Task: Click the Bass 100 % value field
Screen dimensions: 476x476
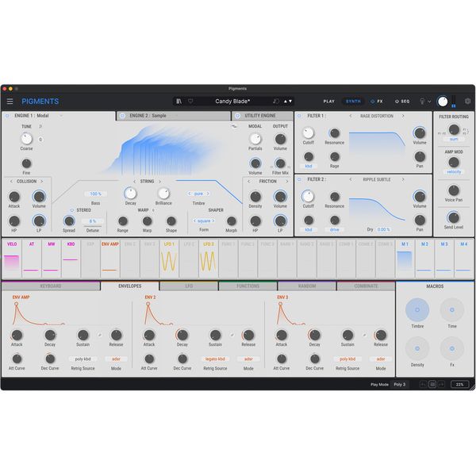Action: click(95, 194)
